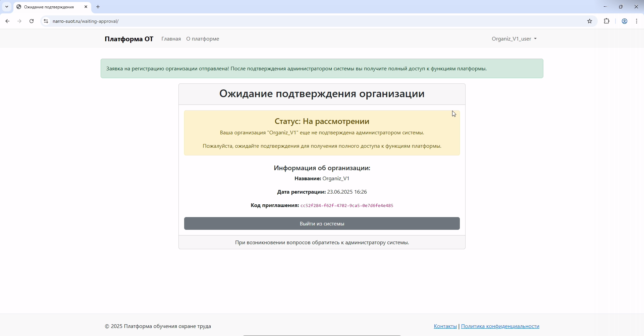This screenshot has height=336, width=644.
Task: Open the browser extensions icon
Action: 607,21
